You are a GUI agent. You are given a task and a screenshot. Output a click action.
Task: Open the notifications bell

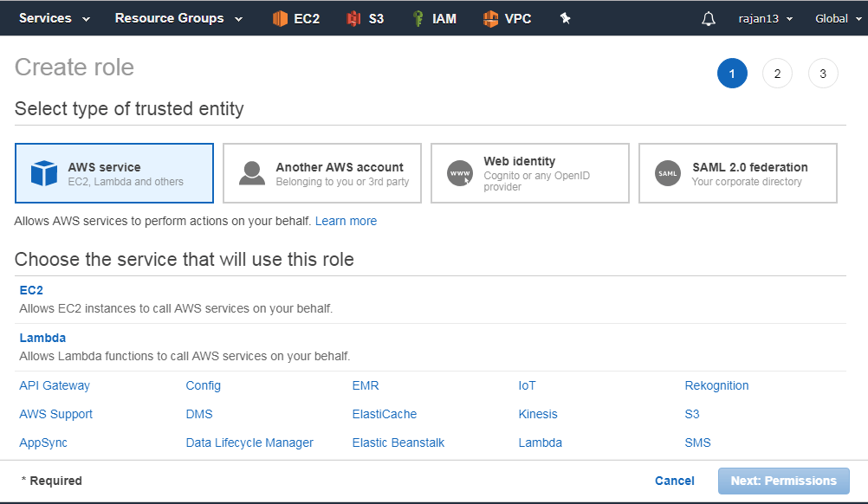click(x=708, y=19)
